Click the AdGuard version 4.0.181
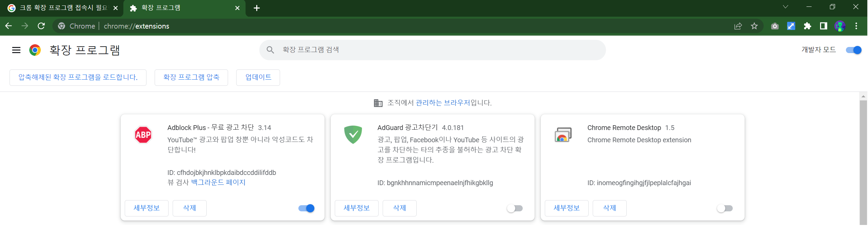 (x=453, y=128)
